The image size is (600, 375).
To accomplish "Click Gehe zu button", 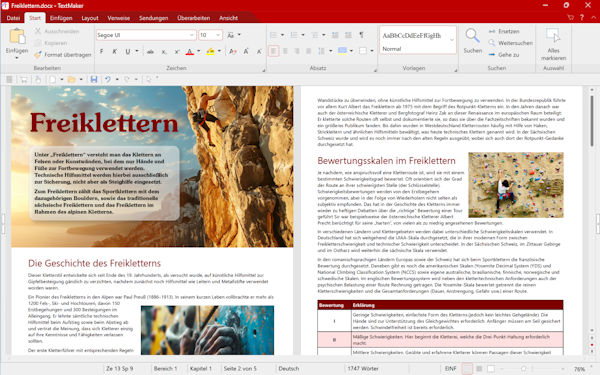I will [504, 55].
